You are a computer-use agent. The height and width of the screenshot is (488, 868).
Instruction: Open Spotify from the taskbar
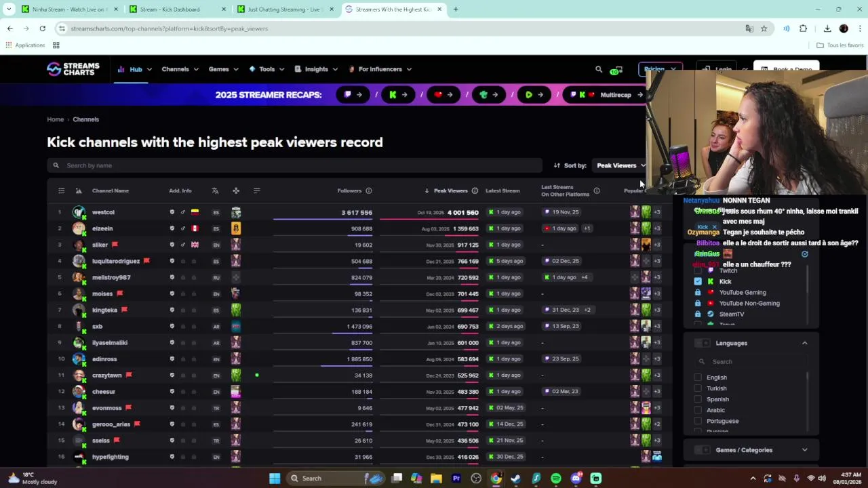pyautogui.click(x=556, y=479)
